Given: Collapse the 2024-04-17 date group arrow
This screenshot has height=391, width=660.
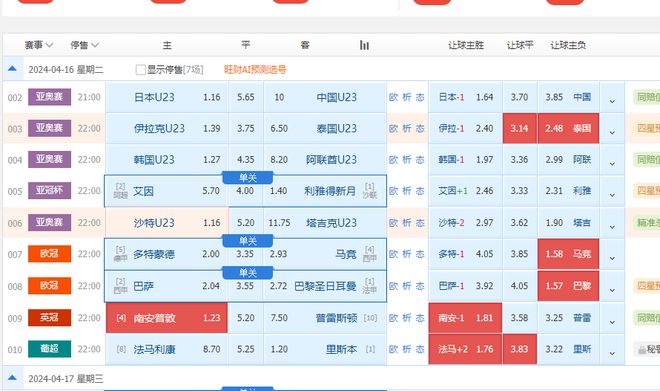Looking at the screenshot, I should coord(12,378).
